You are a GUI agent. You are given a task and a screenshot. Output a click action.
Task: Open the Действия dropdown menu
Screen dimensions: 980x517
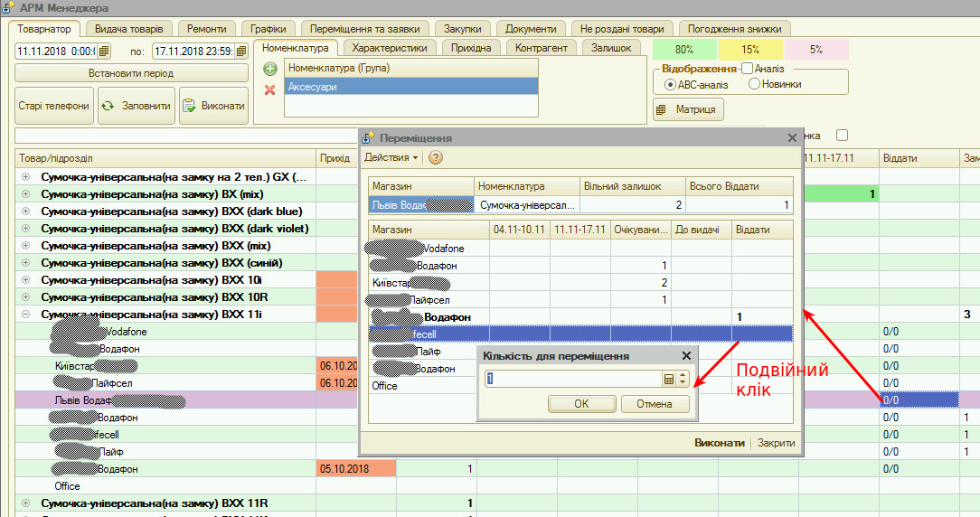(391, 157)
